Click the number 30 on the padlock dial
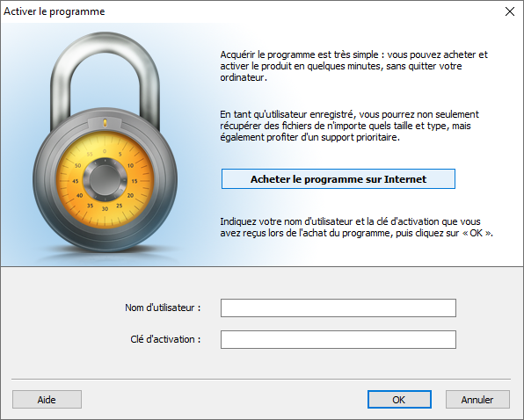The width and height of the screenshot is (524, 420). coord(105,209)
